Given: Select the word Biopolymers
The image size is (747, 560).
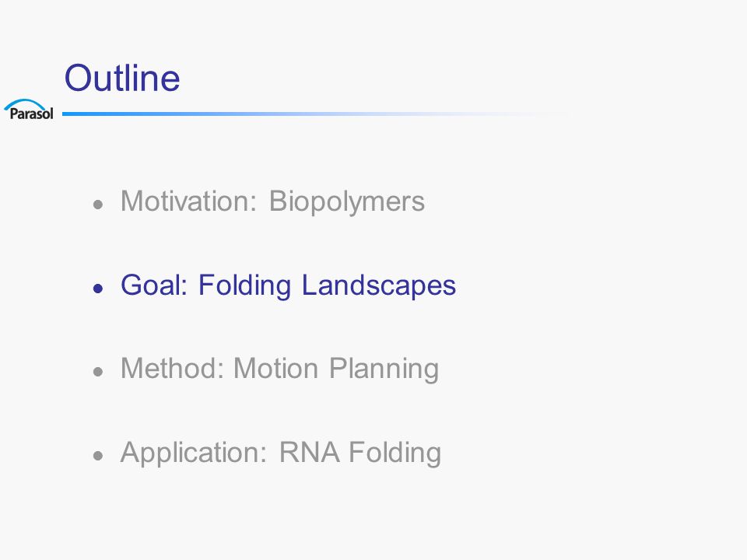Looking at the screenshot, I should pos(347,202).
